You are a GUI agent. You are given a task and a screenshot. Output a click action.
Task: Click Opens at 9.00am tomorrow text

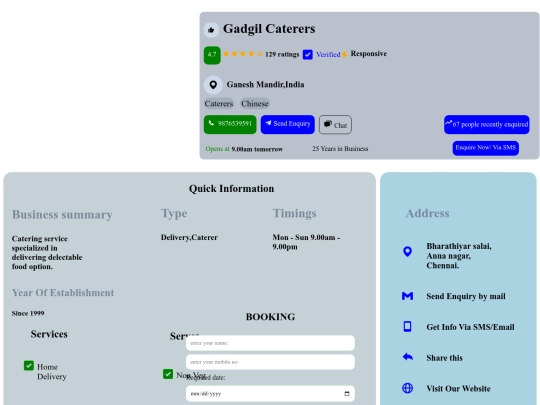[244, 149]
